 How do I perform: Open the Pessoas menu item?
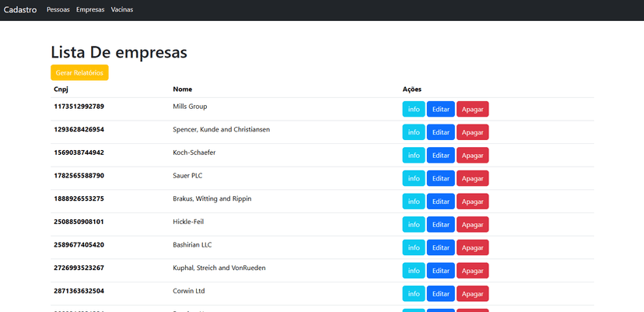[58, 10]
